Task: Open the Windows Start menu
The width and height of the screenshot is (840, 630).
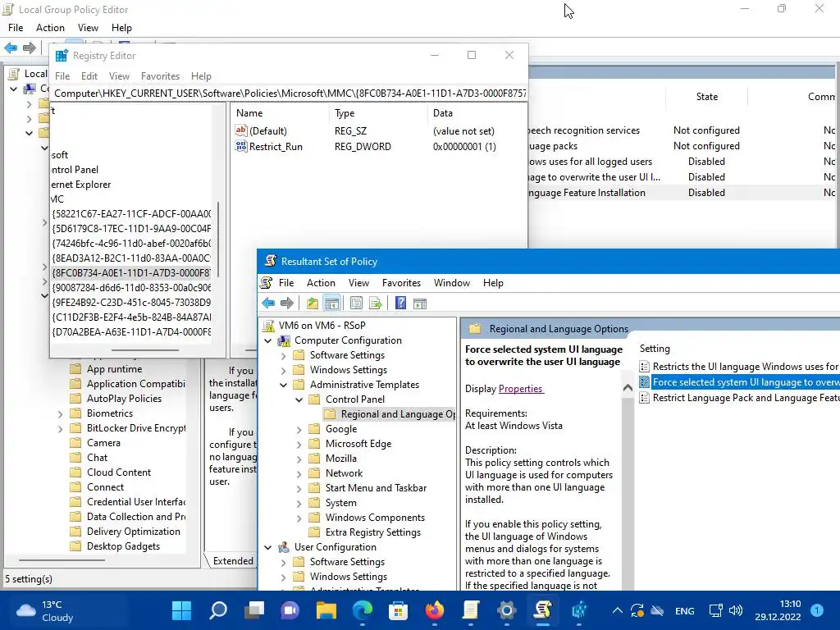Action: [181, 610]
